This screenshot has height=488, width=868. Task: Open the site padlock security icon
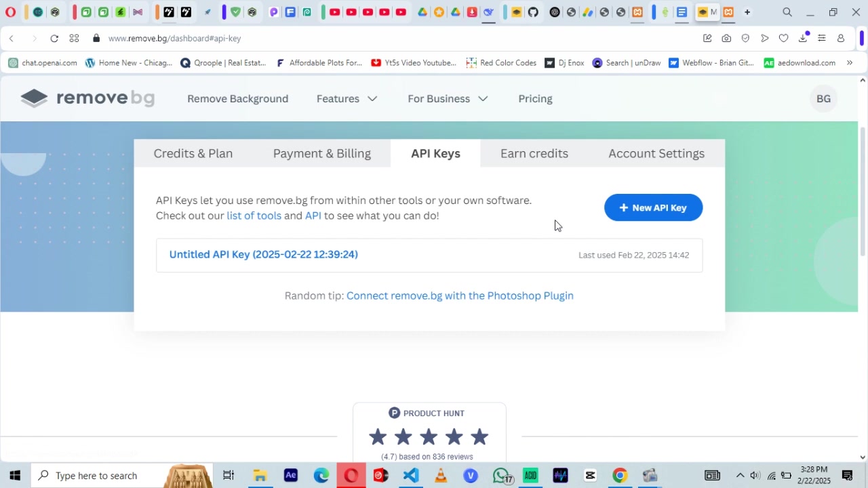[96, 39]
